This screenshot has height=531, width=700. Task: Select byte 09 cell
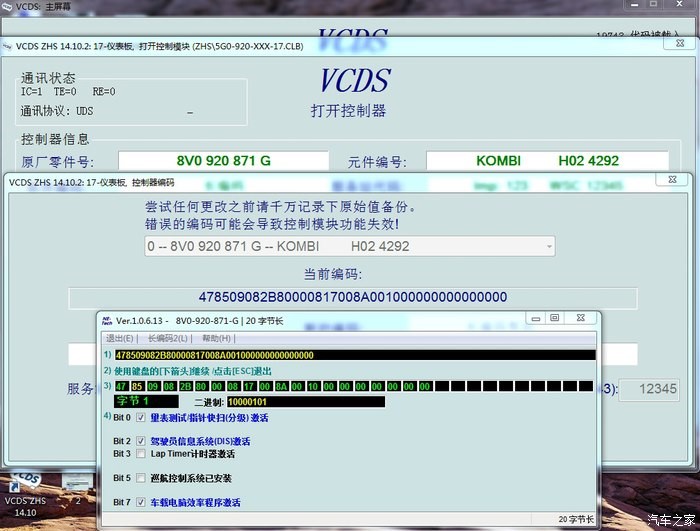[x=153, y=386]
